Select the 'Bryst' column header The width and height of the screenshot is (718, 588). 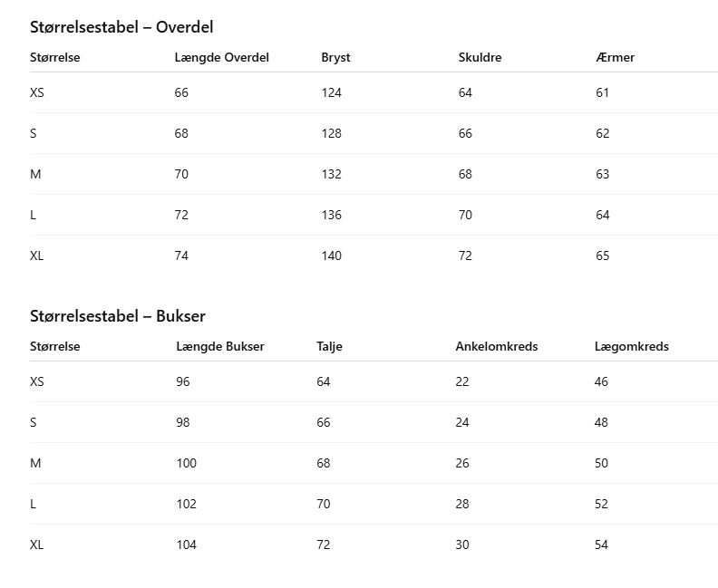335,58
